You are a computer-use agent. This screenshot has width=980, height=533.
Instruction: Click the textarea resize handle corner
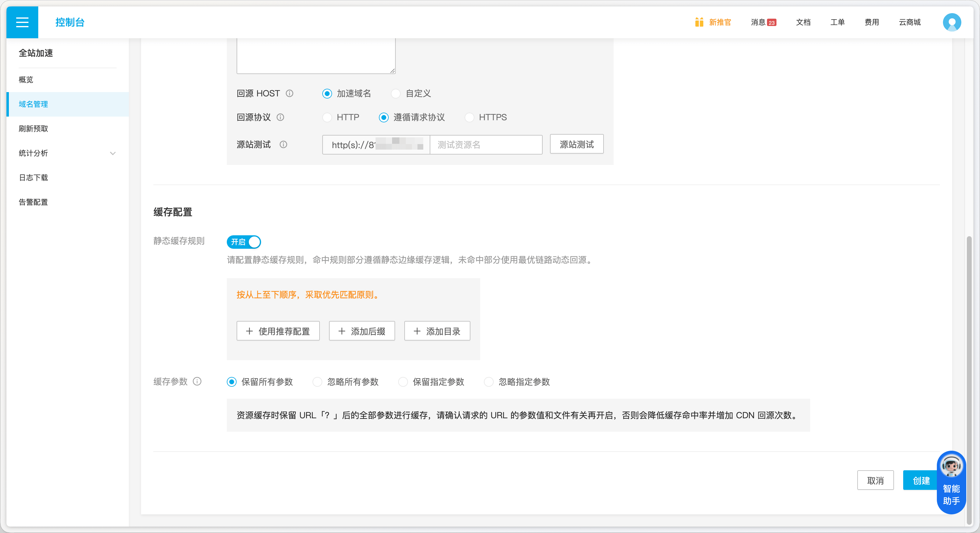click(393, 71)
